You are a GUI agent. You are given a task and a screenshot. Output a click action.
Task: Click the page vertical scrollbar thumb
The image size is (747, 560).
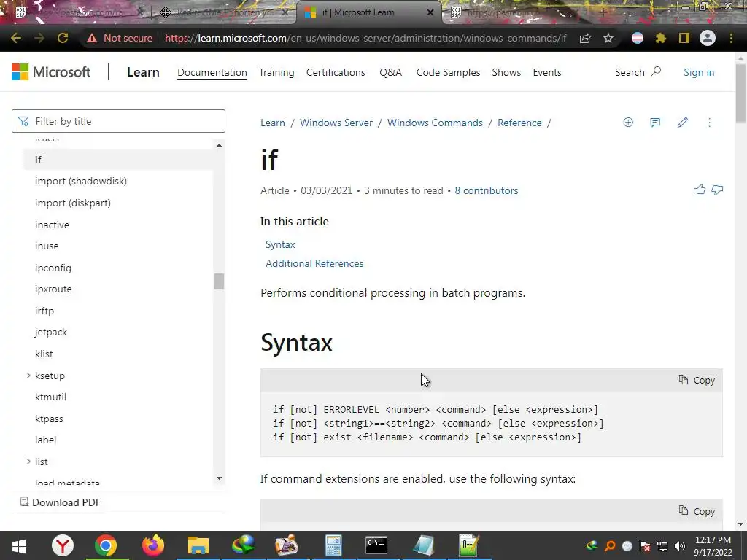[741, 93]
